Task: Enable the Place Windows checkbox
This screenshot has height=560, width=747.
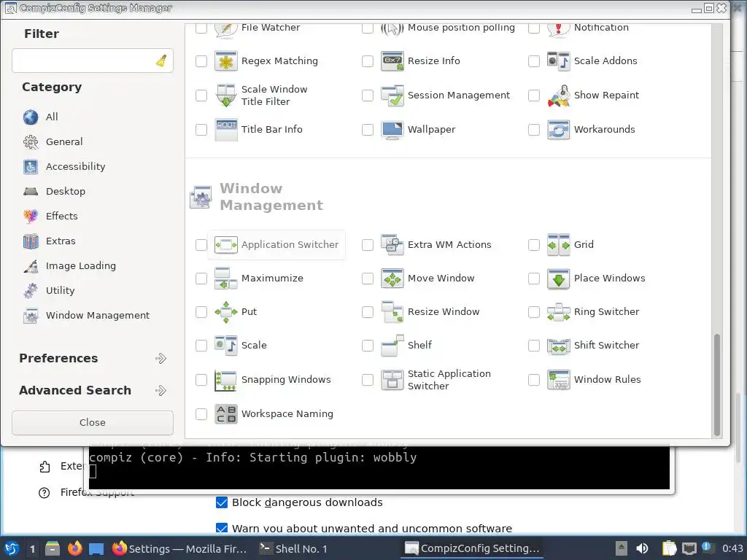Action: [x=533, y=279]
